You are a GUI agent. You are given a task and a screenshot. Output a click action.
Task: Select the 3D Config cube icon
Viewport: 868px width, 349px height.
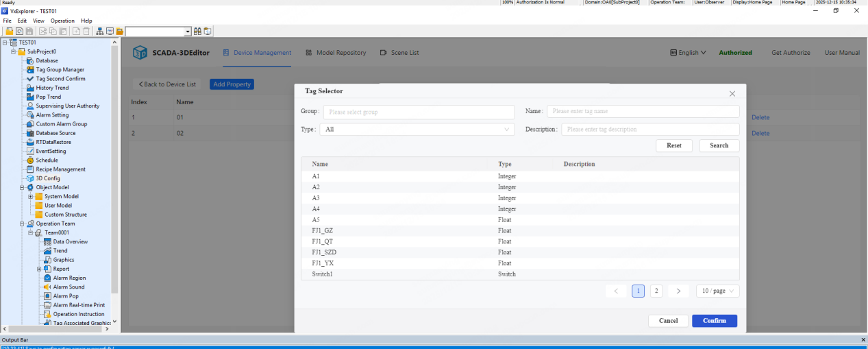(30, 178)
